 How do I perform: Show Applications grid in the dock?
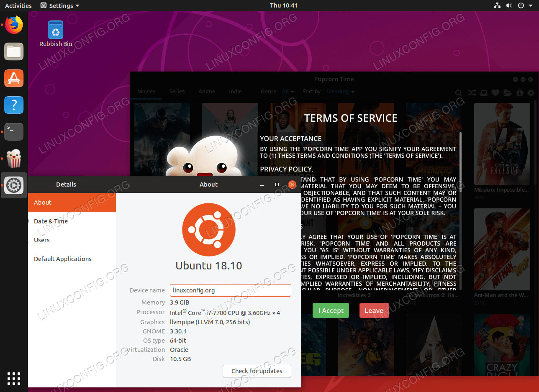pyautogui.click(x=14, y=378)
